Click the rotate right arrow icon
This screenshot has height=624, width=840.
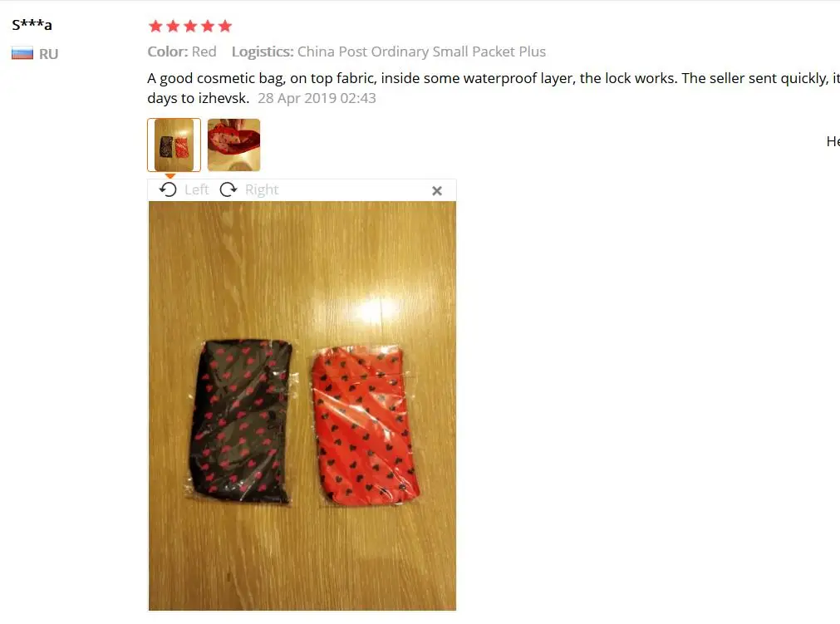coord(228,189)
